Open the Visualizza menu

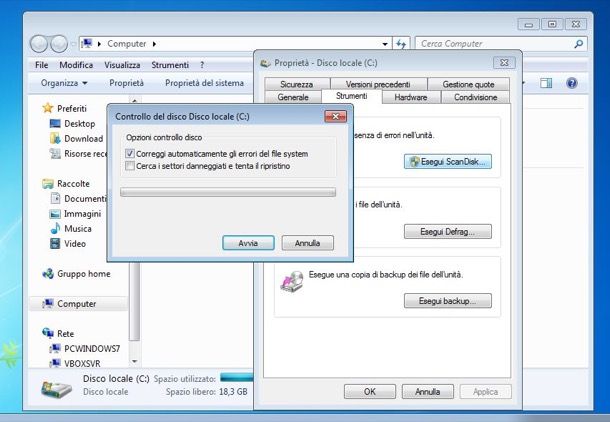[122, 65]
